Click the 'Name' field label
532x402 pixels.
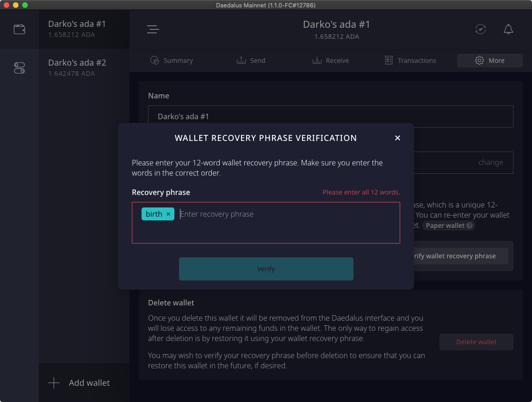coord(159,96)
